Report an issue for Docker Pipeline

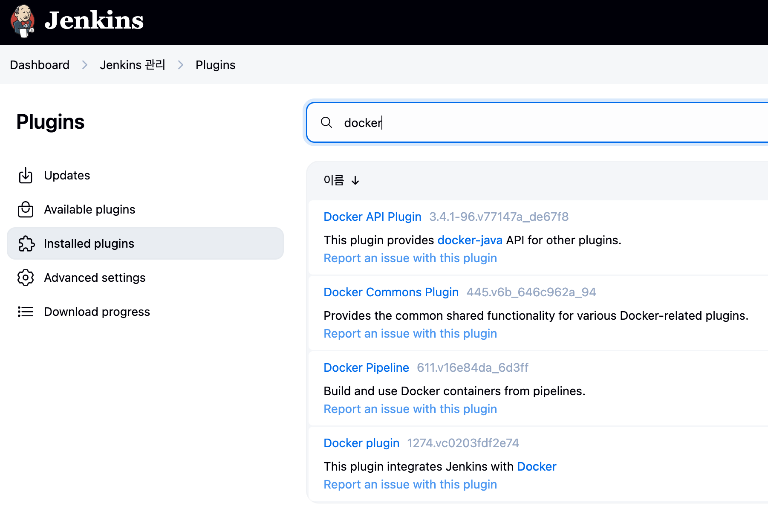coord(410,409)
